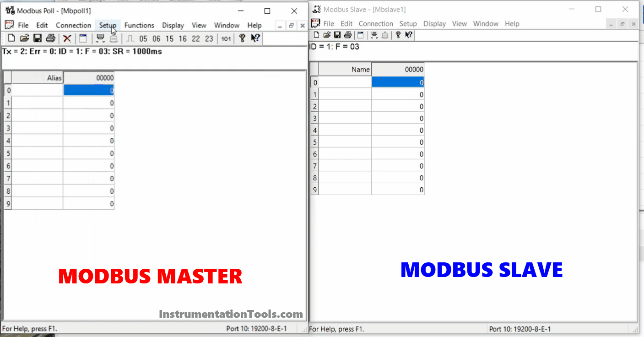Click the pulse waveform icon in Modbus Poll
644x337 pixels.
(x=130, y=38)
